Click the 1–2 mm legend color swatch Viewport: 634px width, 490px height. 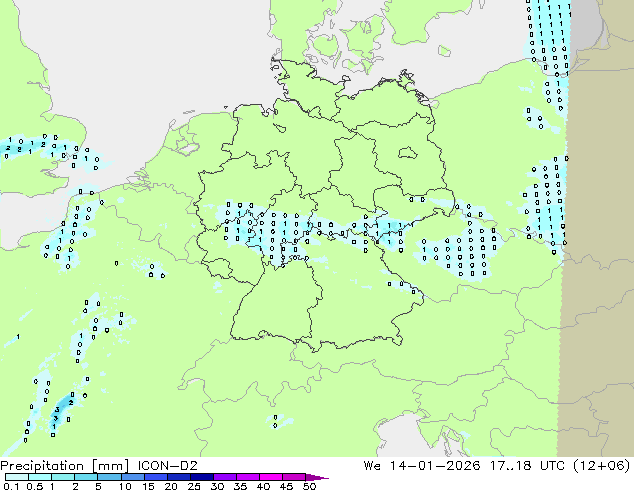[x=63, y=477]
